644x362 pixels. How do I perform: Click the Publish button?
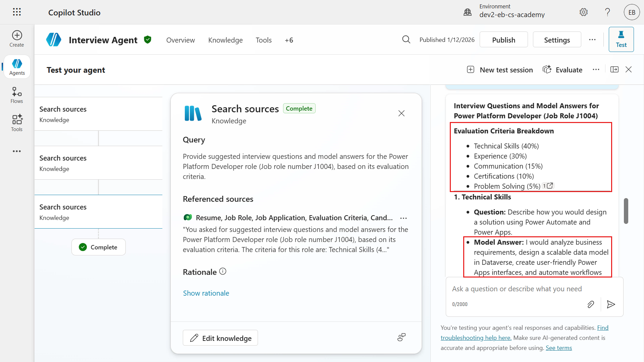(503, 40)
